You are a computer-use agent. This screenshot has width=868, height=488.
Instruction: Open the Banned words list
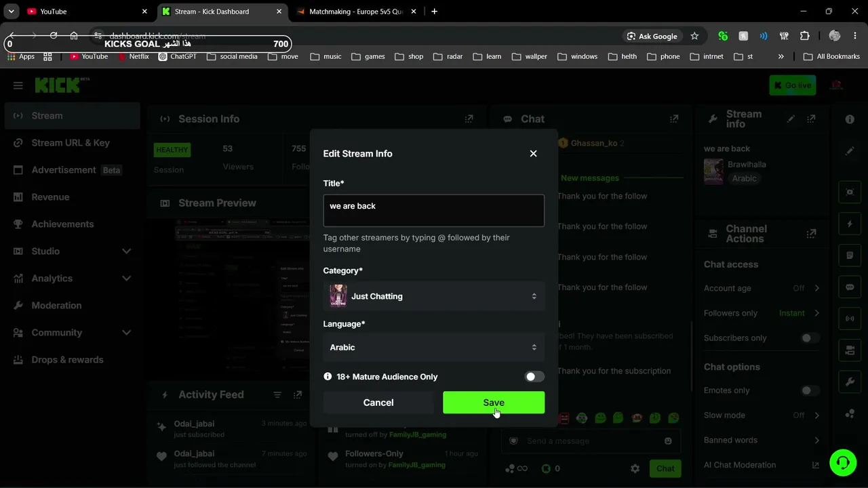pyautogui.click(x=762, y=441)
